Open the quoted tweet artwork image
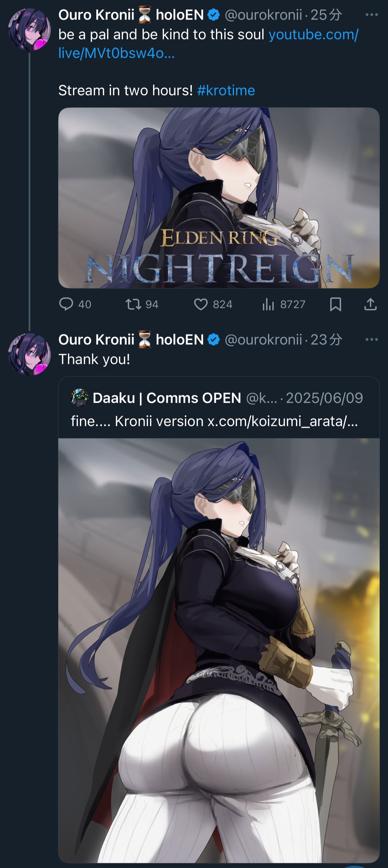Image resolution: width=388 pixels, height=868 pixels. (x=219, y=650)
